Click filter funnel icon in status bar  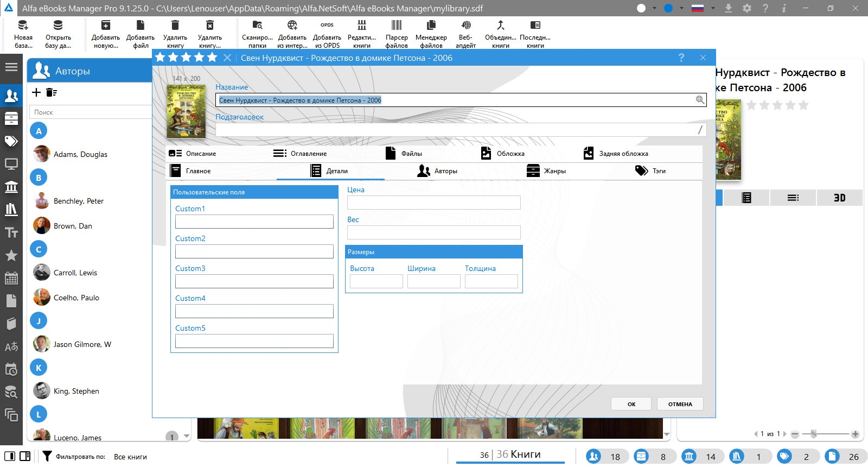[47, 456]
